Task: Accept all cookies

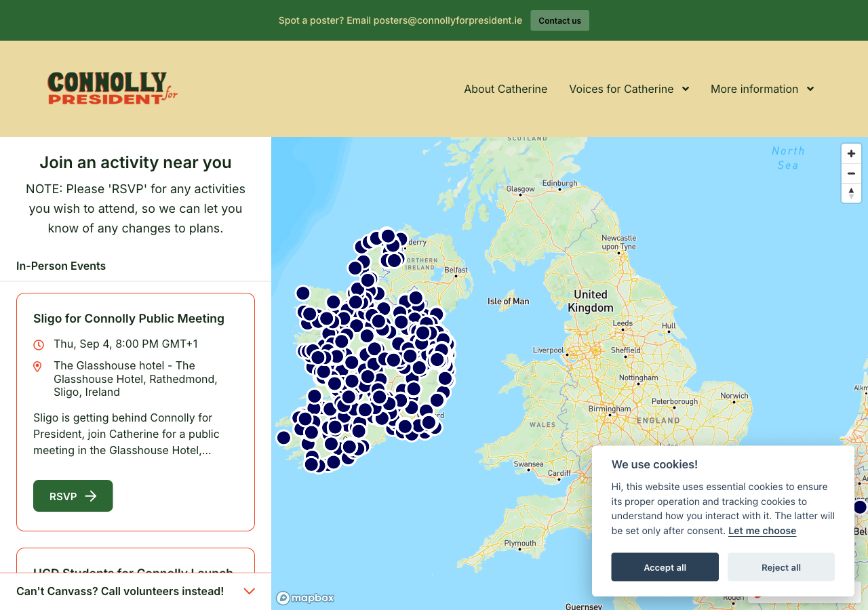Action: coord(665,567)
